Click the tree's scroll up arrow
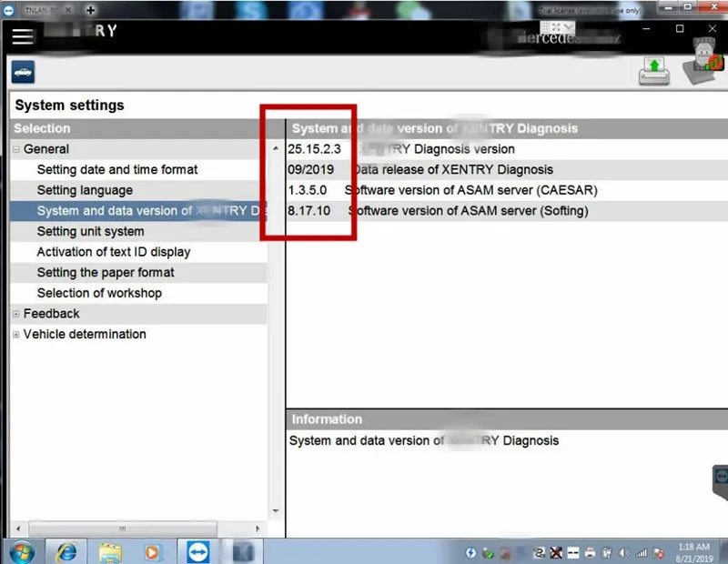The image size is (728, 564). [x=276, y=148]
